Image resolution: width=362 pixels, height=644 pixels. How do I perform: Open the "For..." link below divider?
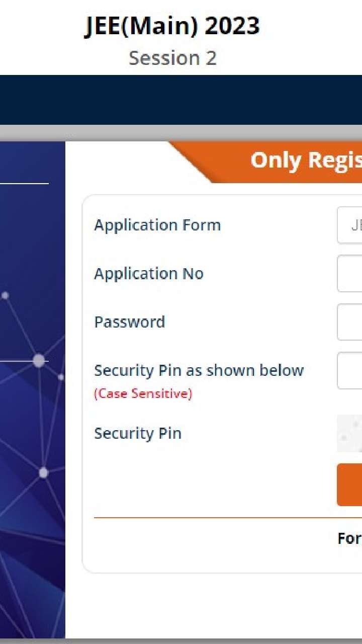pyautogui.click(x=349, y=538)
